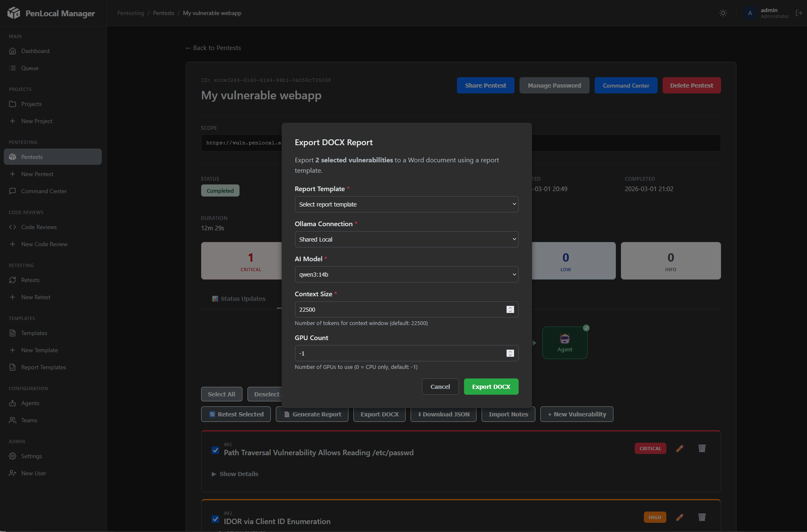807x532 pixels.
Task: Follow the Back to Pentests link
Action: pos(213,48)
